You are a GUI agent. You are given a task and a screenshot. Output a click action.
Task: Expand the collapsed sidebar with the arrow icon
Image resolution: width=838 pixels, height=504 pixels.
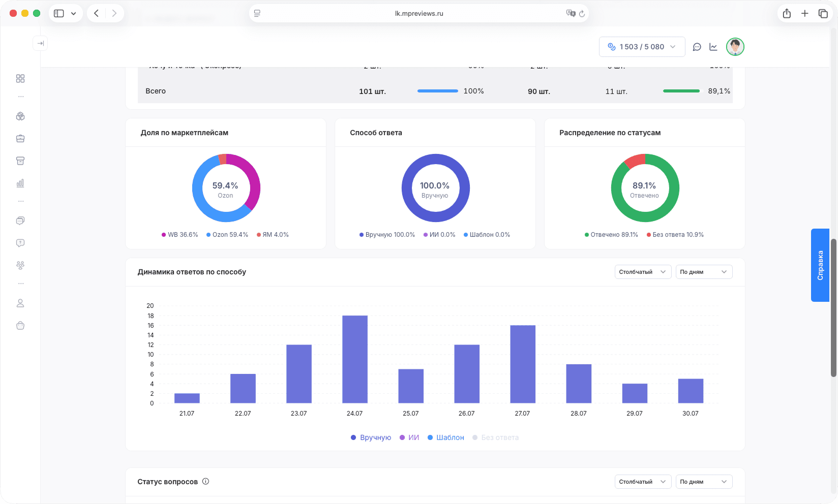(40, 43)
